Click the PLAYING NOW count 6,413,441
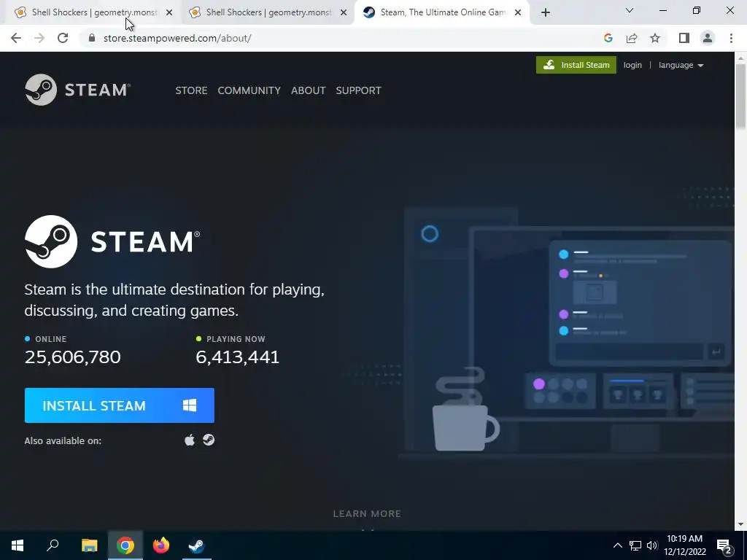 pyautogui.click(x=237, y=357)
